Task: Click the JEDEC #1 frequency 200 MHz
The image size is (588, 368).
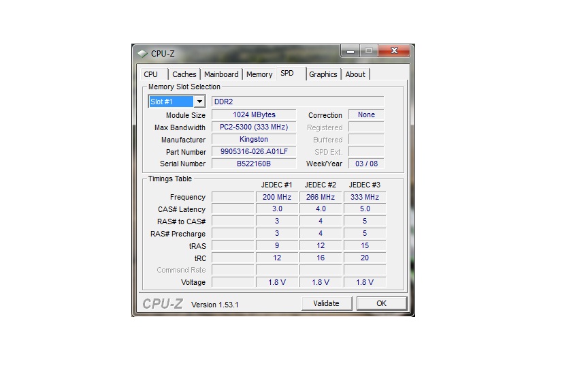Action: click(277, 197)
